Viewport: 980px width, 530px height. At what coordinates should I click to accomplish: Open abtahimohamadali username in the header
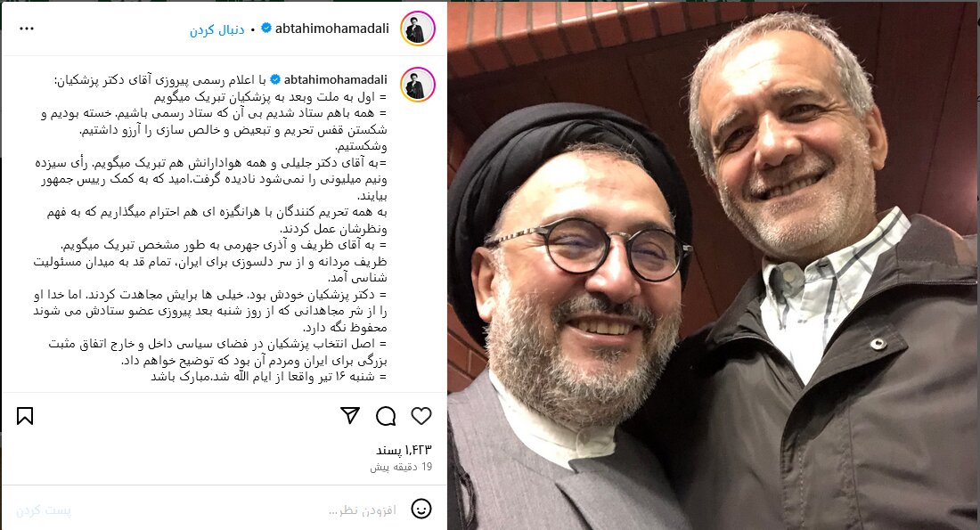(332, 29)
